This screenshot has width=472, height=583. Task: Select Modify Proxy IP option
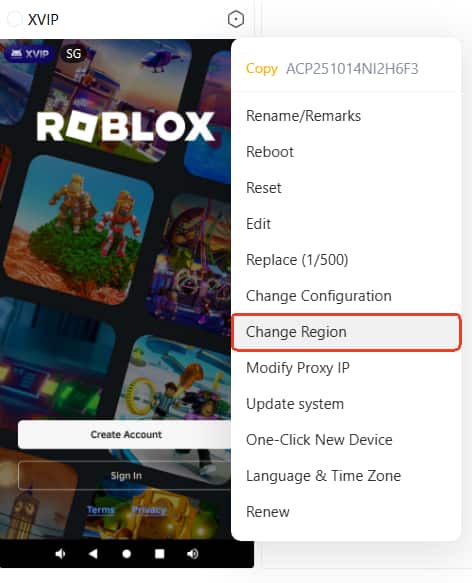pyautogui.click(x=346, y=368)
